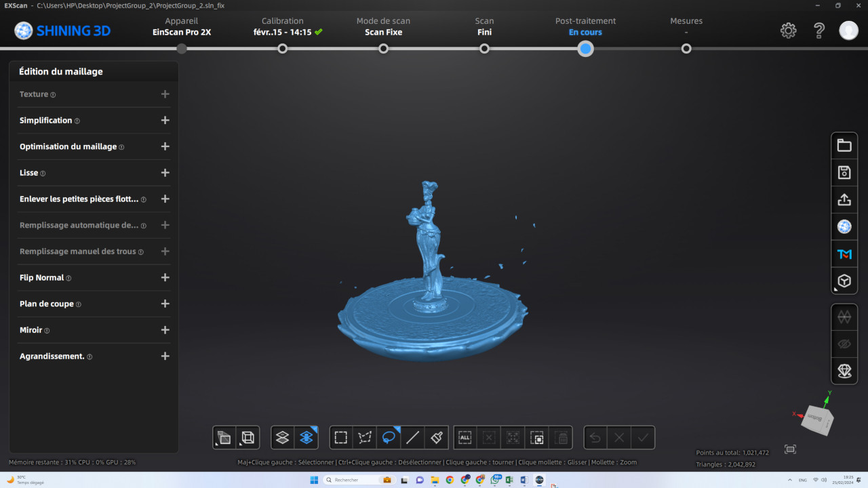Click the cancel X button
Image resolution: width=868 pixels, height=488 pixels.
tap(619, 438)
